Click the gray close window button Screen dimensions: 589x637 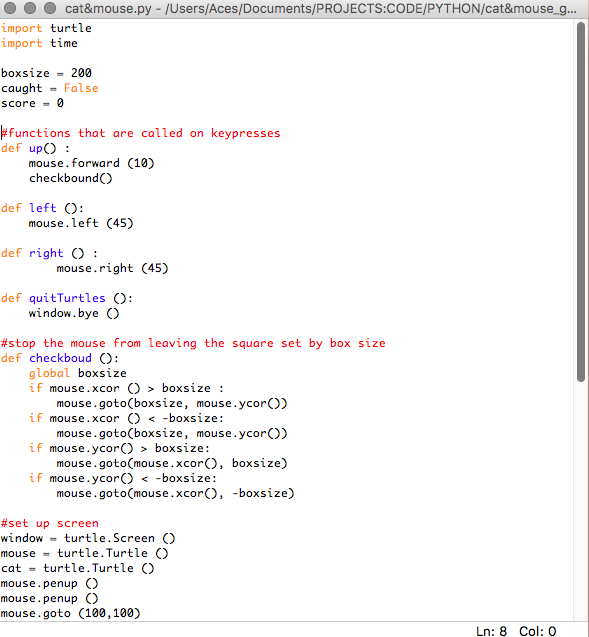[x=10, y=8]
